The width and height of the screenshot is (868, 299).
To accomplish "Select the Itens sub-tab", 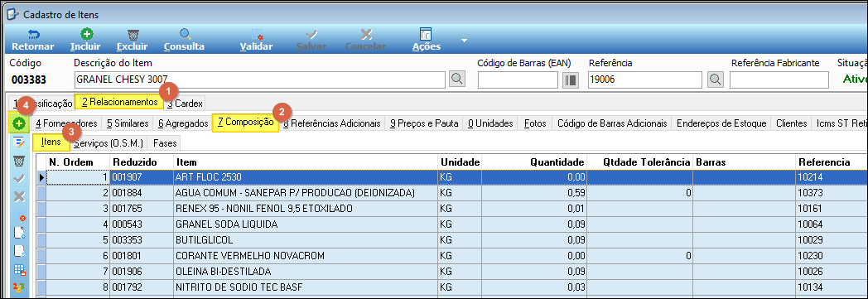I will pos(51,142).
